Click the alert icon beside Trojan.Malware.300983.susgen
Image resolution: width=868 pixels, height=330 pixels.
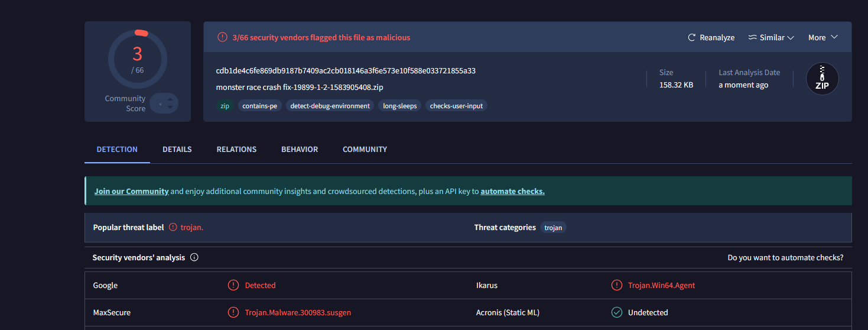click(233, 312)
